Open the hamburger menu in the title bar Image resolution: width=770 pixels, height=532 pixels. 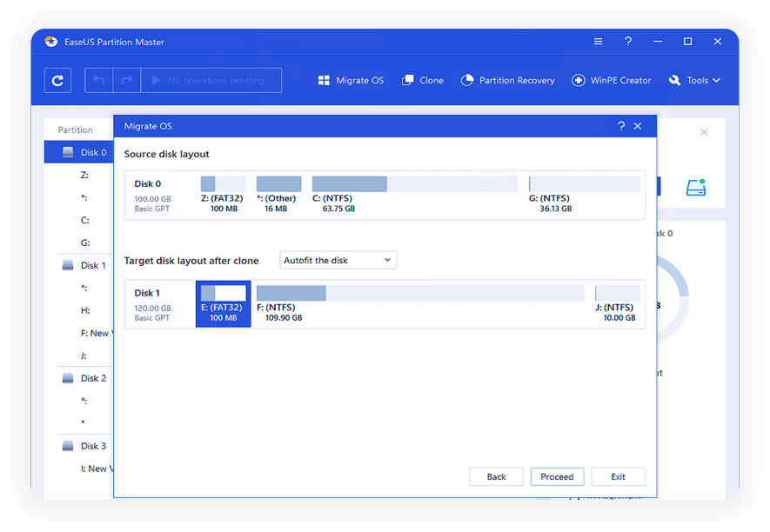coord(599,42)
